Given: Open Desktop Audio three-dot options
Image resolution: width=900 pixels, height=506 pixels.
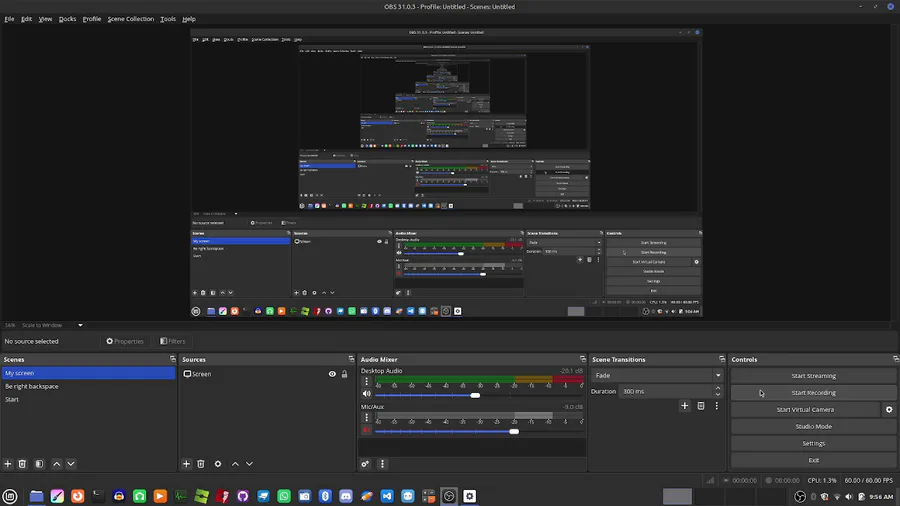Looking at the screenshot, I should coord(366,382).
